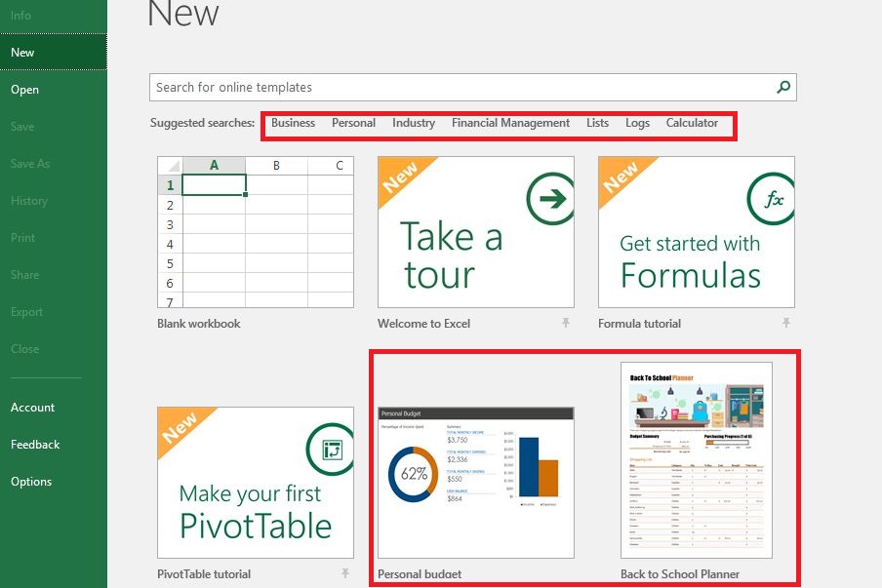Pin the Formula tutorial template
Screen dimensions: 882x588
[785, 323]
